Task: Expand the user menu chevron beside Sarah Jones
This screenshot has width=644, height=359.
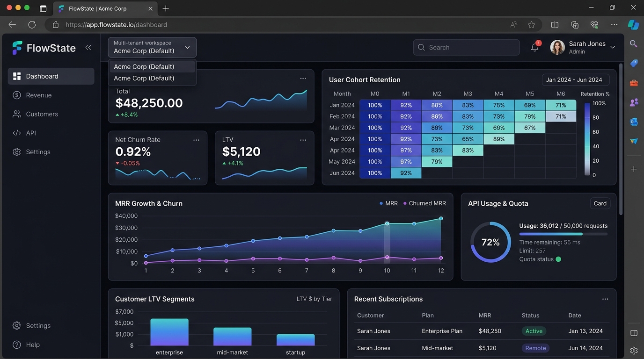Action: [x=613, y=47]
